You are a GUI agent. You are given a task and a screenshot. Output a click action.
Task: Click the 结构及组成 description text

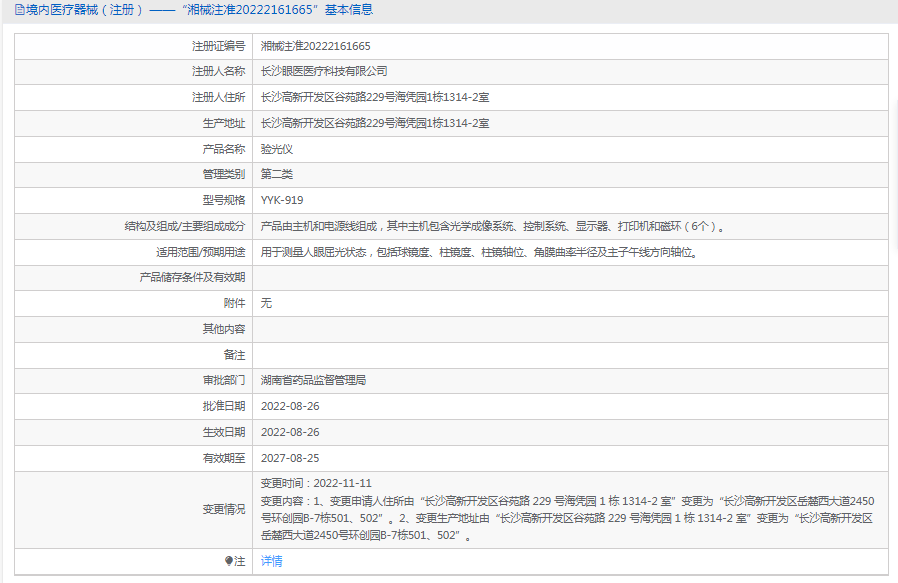tap(493, 226)
